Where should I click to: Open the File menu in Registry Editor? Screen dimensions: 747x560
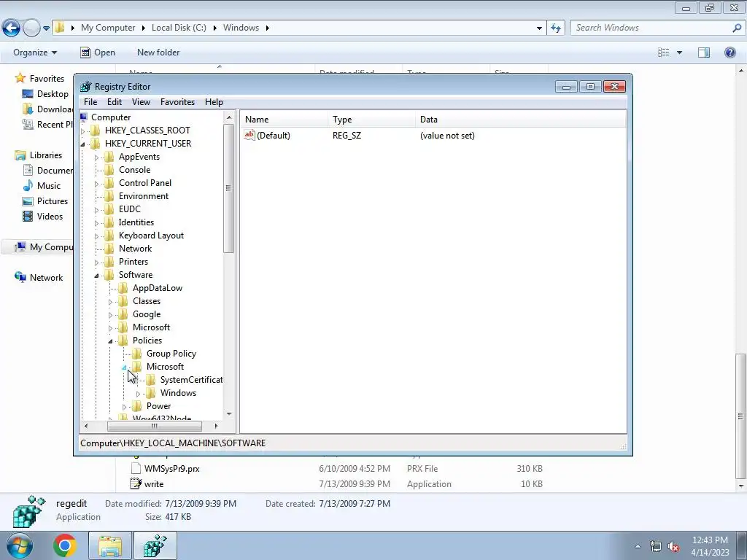[90, 102]
